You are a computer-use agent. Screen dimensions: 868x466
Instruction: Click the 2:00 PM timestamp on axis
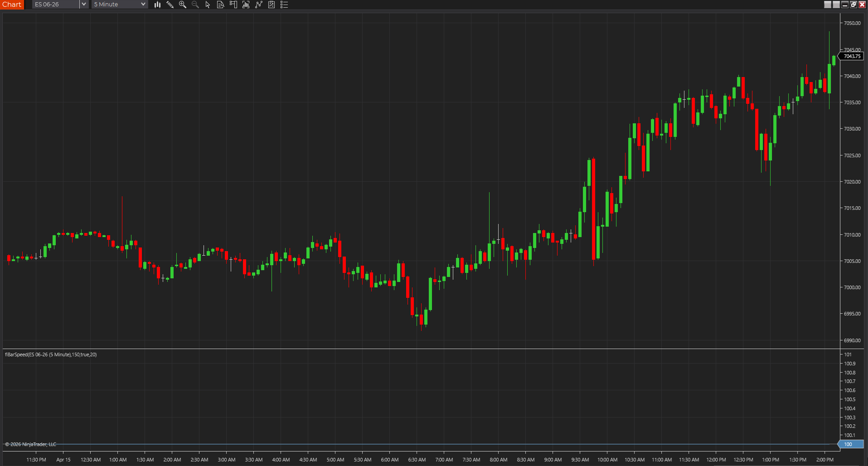825,459
